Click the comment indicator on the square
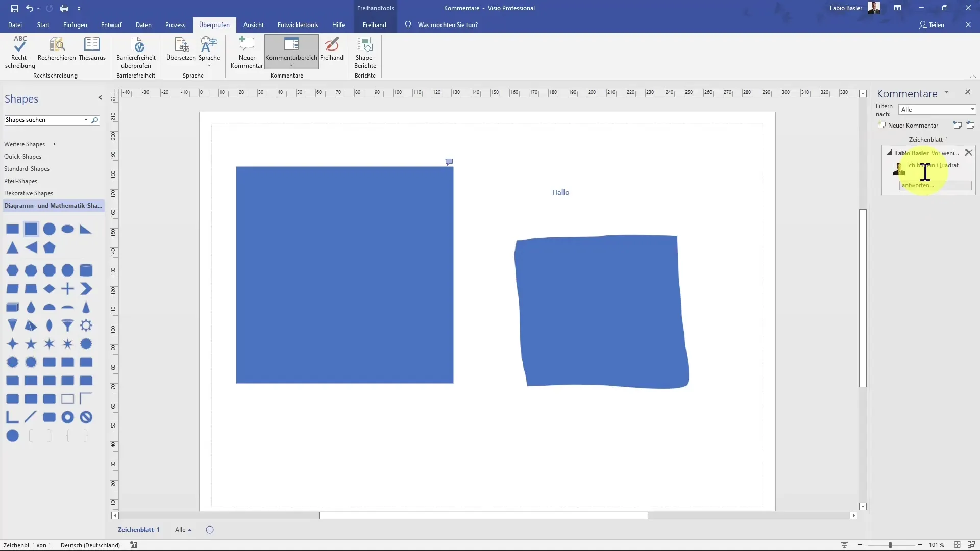This screenshot has height=551, width=980. (449, 162)
